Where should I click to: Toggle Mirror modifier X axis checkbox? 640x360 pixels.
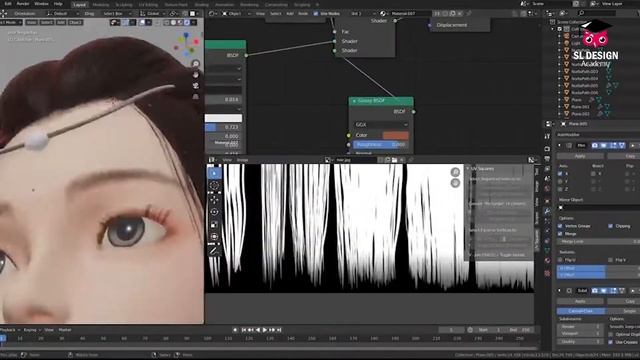click(x=560, y=174)
